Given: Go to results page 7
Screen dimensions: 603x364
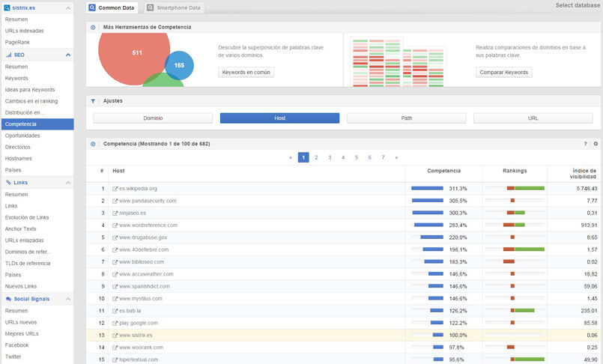Looking at the screenshot, I should coord(383,157).
